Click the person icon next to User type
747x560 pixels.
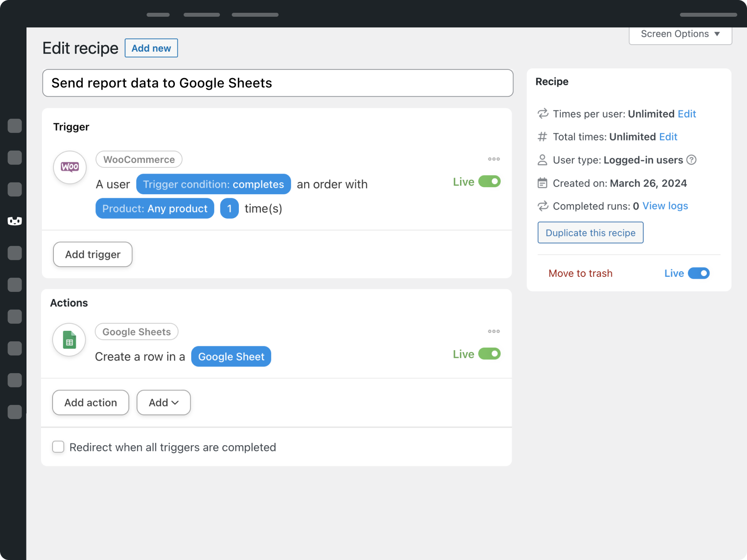pos(543,160)
